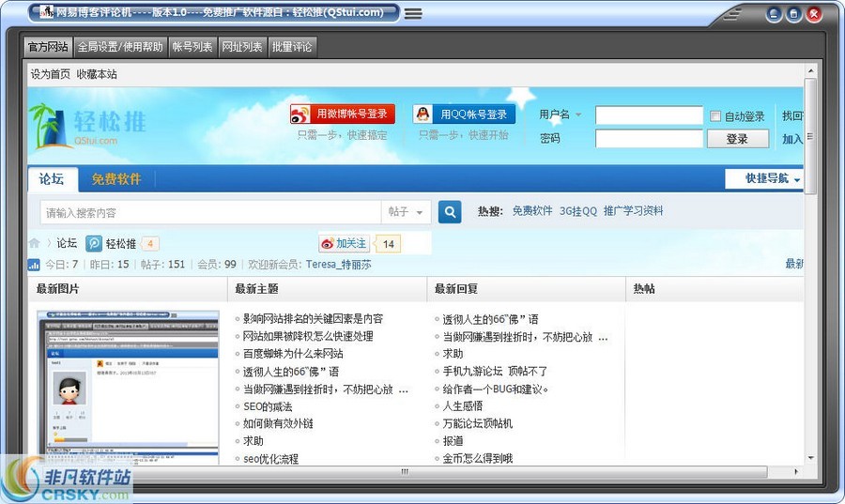Viewport: 845px width, 504px height.
Task: Click the 最新主题 column header
Action: (x=256, y=289)
